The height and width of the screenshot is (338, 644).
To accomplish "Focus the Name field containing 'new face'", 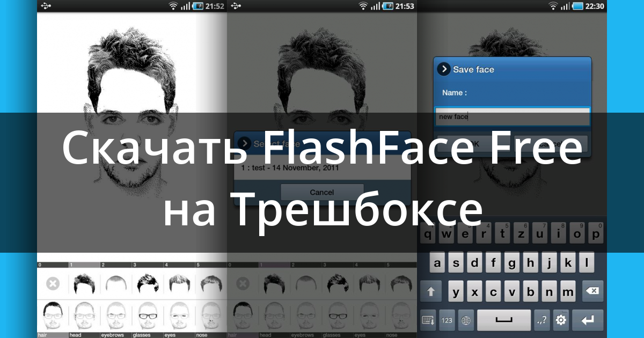I will pos(513,116).
